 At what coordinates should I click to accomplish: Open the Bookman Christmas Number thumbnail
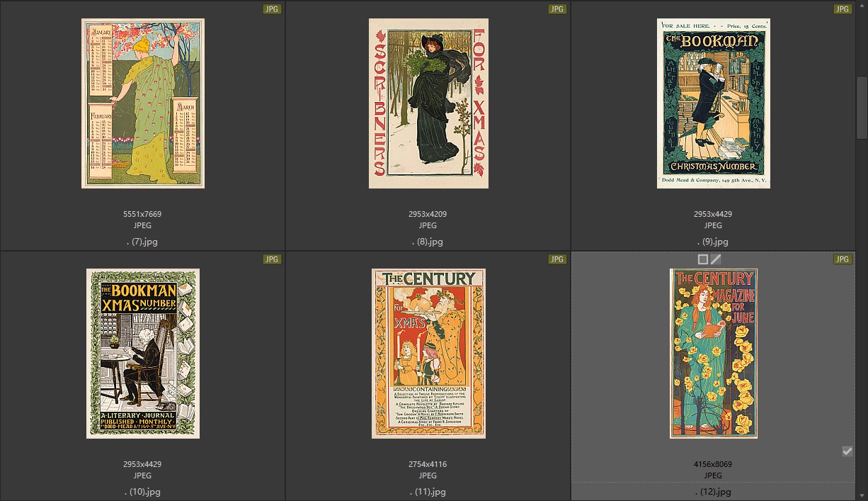coord(713,103)
